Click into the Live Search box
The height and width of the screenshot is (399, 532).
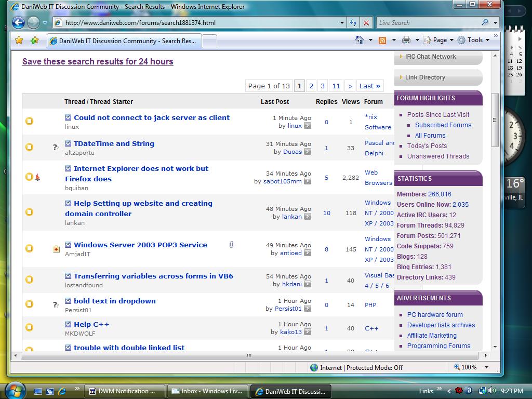[428, 23]
